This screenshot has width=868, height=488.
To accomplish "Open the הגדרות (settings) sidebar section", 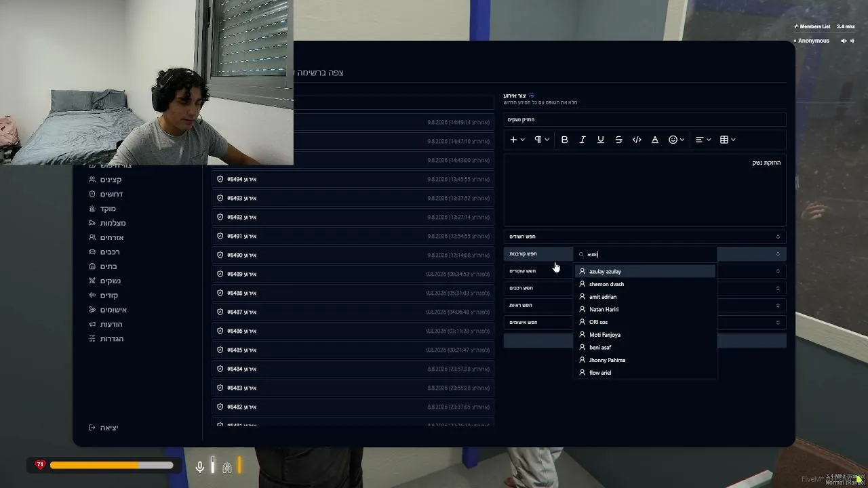I will click(106, 339).
